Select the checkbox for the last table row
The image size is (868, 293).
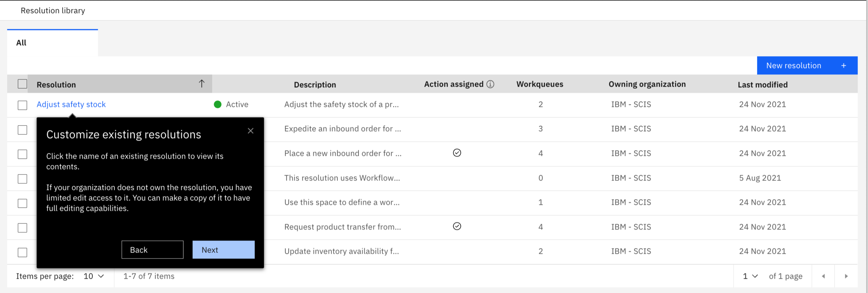coord(23,252)
